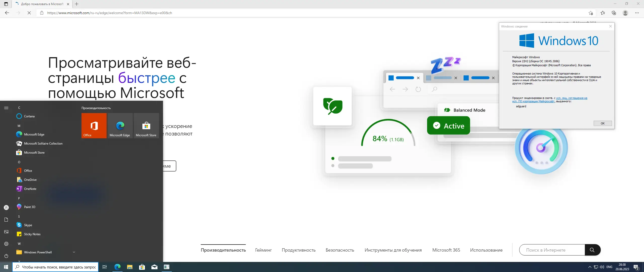The height and width of the screenshot is (272, 644).
Task: Stop loading the page
Action: point(29,13)
